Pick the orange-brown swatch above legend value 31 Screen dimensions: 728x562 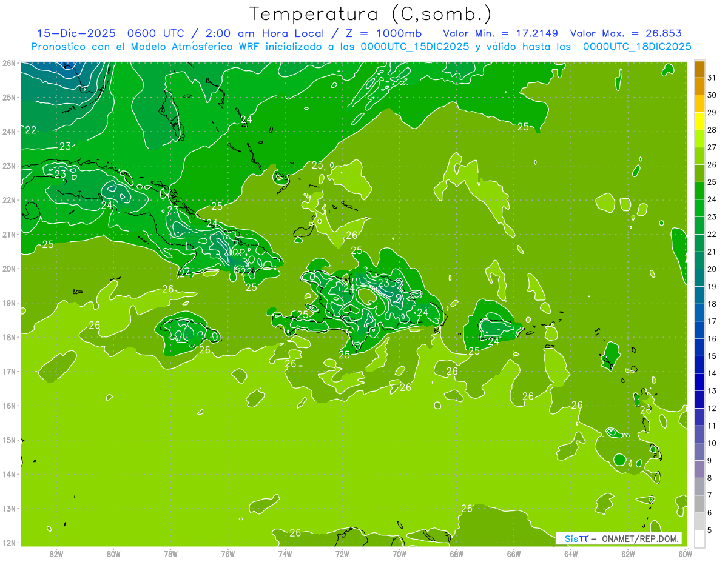(x=699, y=69)
